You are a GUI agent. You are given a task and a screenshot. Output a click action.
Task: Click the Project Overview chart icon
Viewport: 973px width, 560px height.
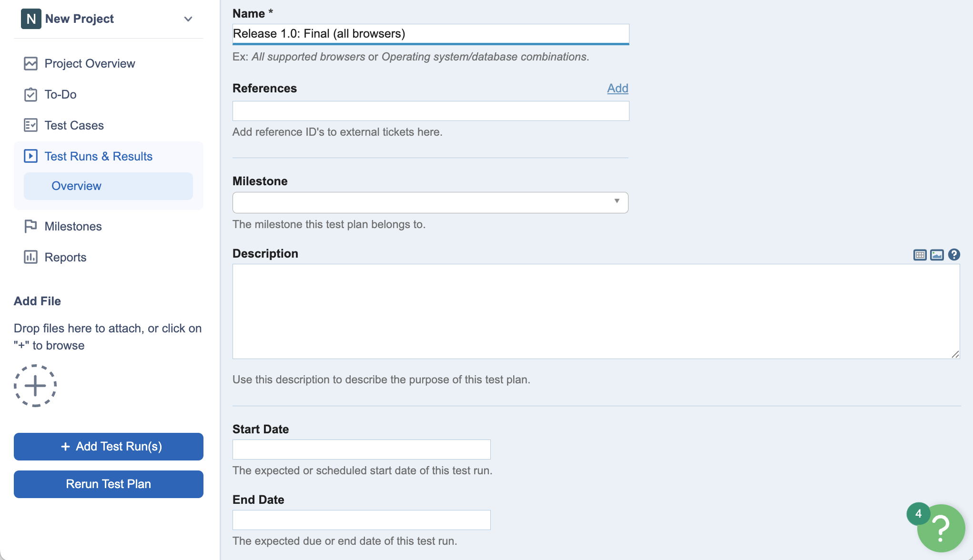(30, 64)
